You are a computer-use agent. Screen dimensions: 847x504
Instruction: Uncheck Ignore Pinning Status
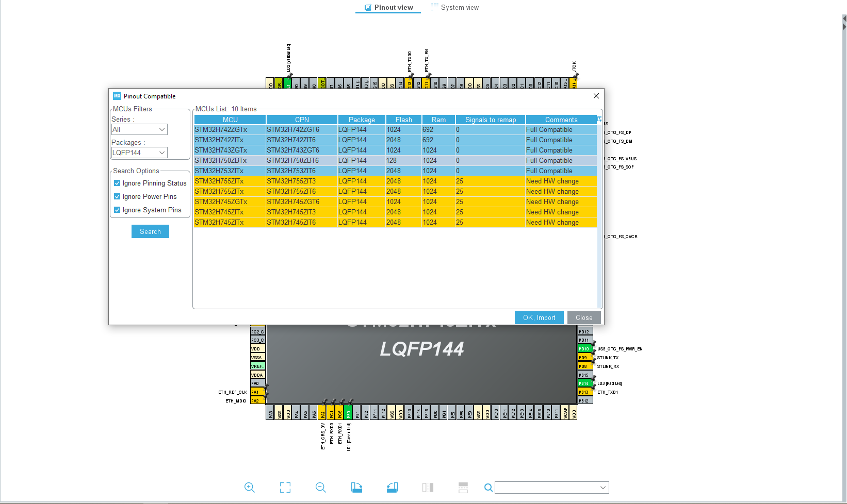pyautogui.click(x=117, y=183)
